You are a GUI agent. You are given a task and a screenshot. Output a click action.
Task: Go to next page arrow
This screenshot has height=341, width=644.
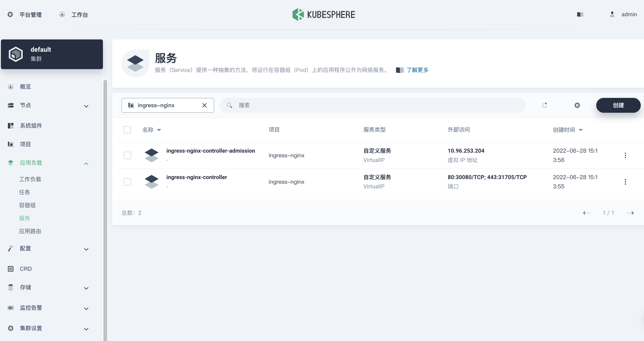click(x=630, y=213)
